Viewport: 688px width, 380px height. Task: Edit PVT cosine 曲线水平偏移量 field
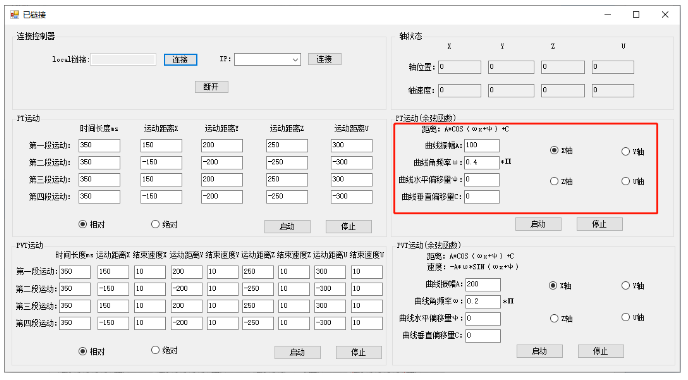[x=483, y=319]
